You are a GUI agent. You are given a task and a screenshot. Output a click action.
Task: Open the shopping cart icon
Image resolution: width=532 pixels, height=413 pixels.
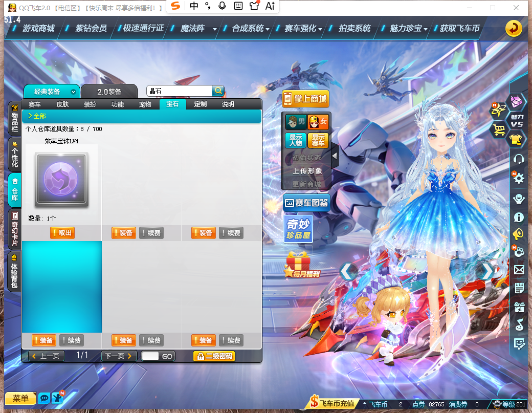point(499,129)
